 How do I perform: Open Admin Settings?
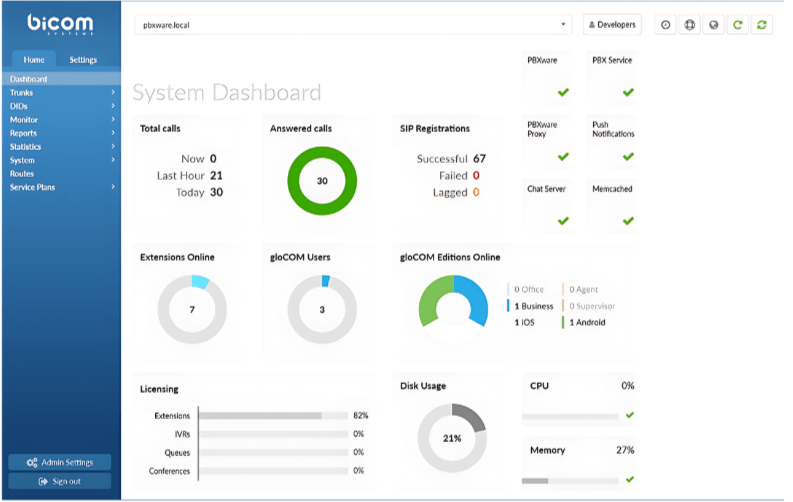[60, 462]
